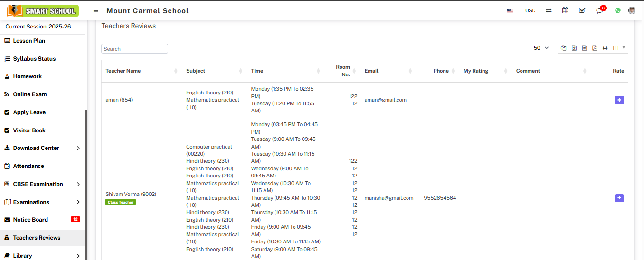
Task: Toggle the sidebar with hamburger menu
Action: [x=96, y=10]
